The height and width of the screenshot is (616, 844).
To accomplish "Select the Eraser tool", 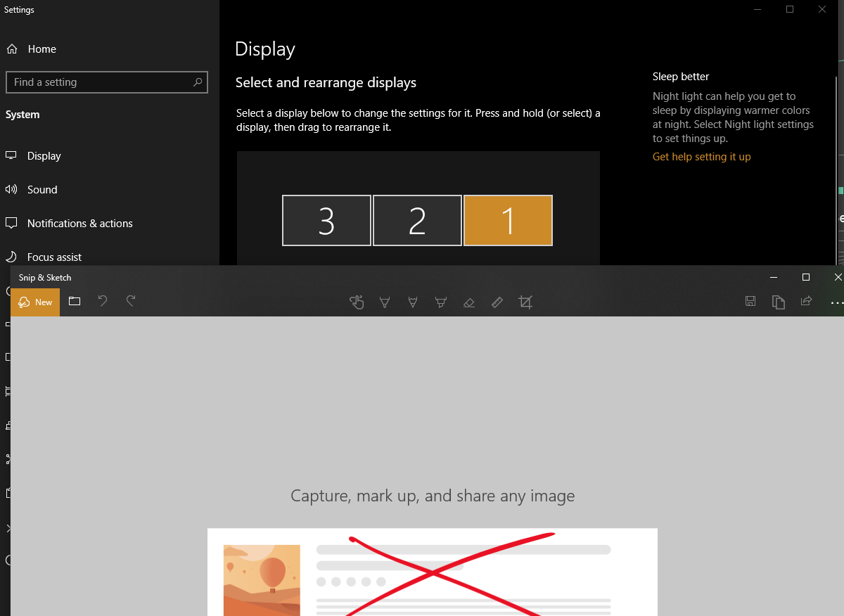I will click(x=469, y=302).
